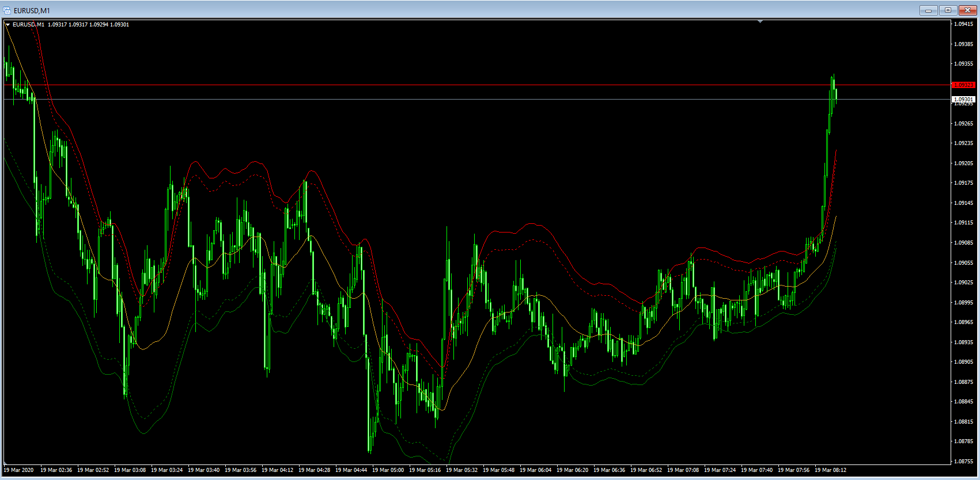
Task: Click the 19 Mar 05:16 time label
Action: 425,470
